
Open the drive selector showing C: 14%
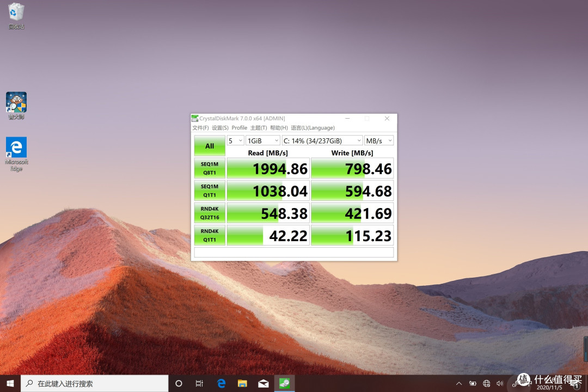[x=322, y=140]
